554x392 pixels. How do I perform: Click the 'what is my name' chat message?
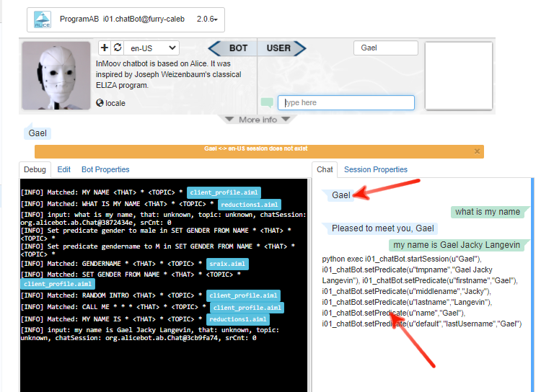[x=488, y=212]
